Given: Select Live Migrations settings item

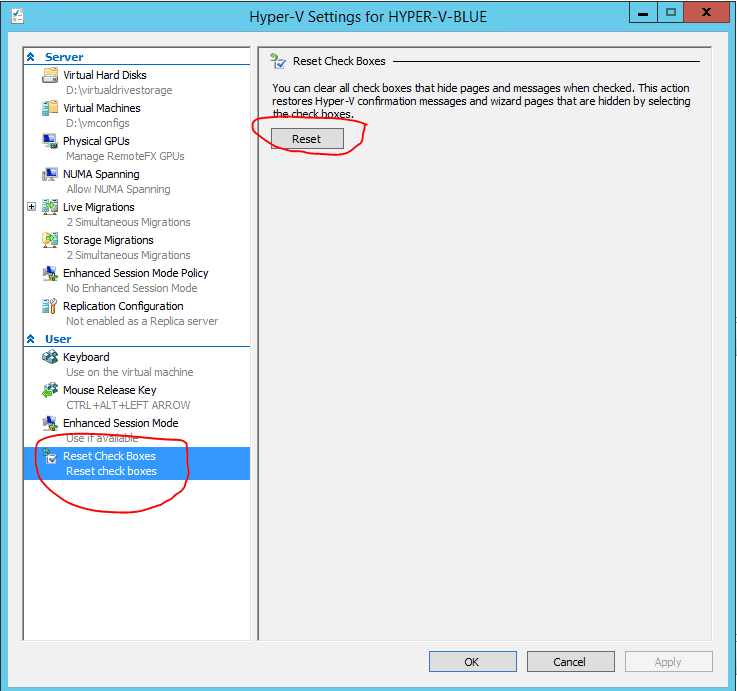Looking at the screenshot, I should [98, 207].
